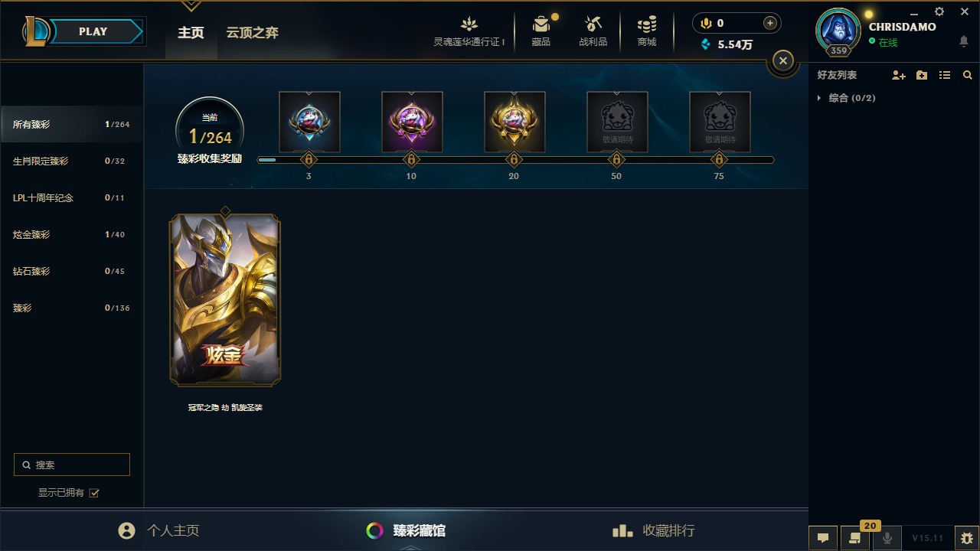Screen dimensions: 980x551
Task: Click the bug report icon
Action: 968,538
